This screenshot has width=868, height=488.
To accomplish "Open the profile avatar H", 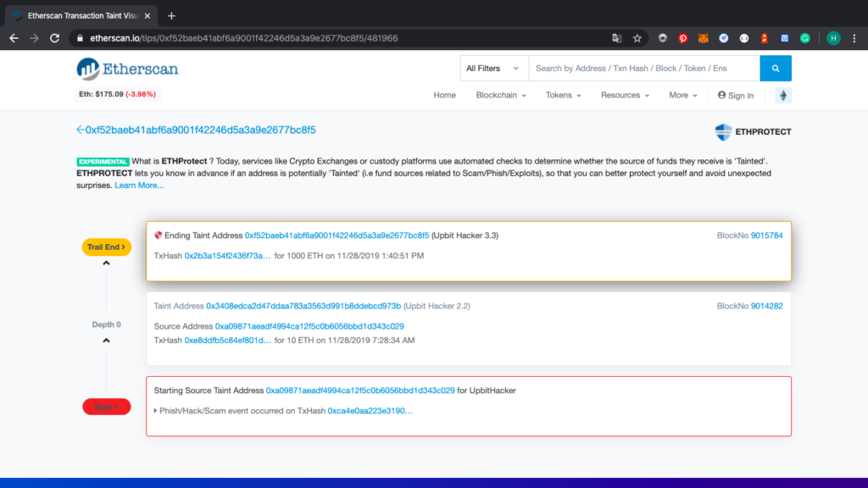I will (x=833, y=38).
